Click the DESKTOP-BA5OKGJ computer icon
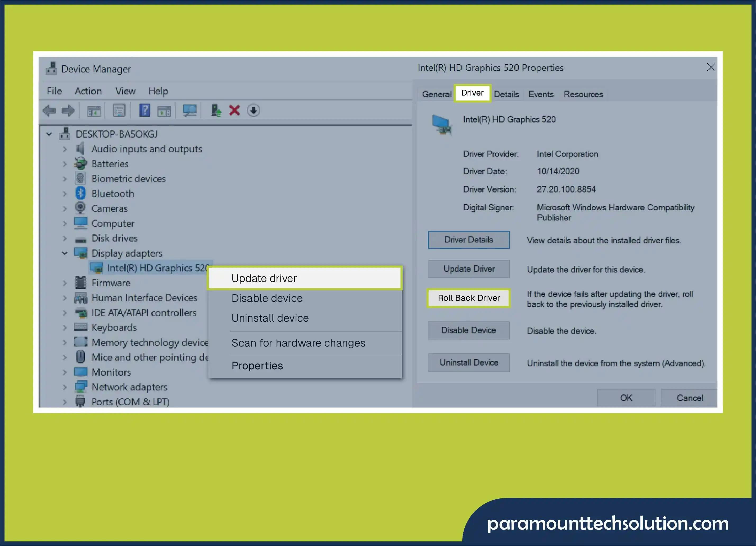This screenshot has height=546, width=756. coord(64,134)
